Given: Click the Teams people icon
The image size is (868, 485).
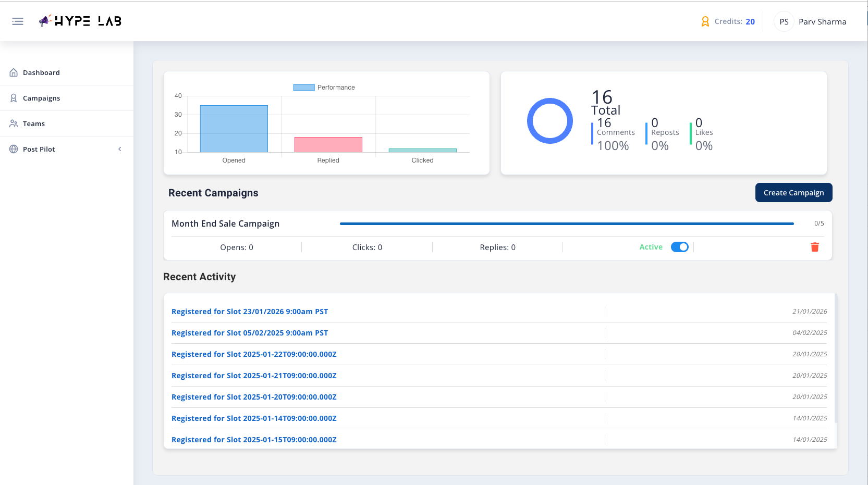Looking at the screenshot, I should [13, 123].
